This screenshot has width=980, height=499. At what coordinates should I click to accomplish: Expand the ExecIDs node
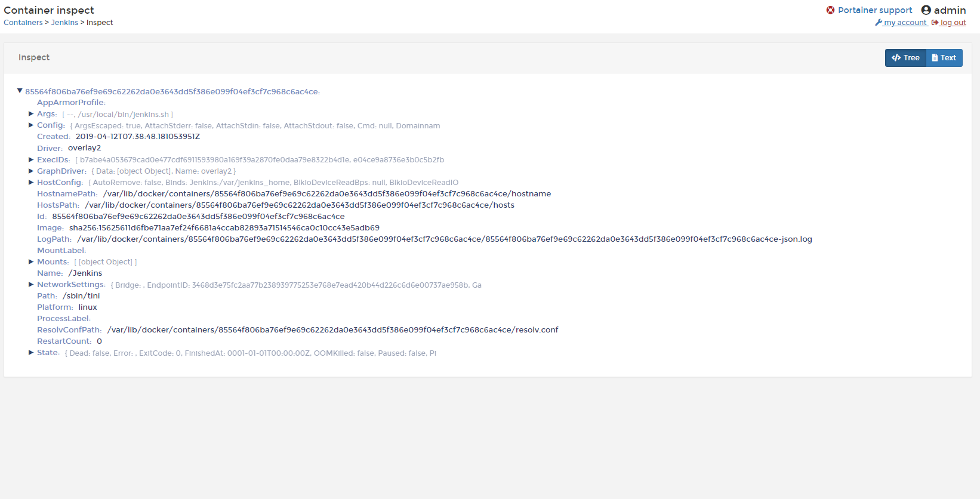[x=31, y=159]
